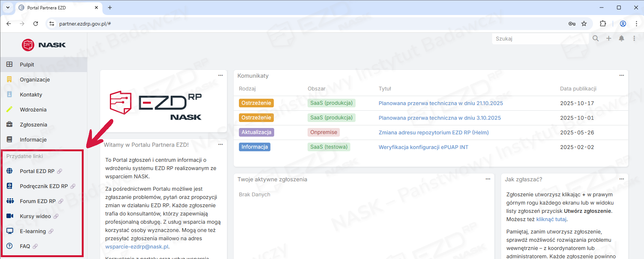Image resolution: width=644 pixels, height=259 pixels.
Task: Go to Zgłoszenia in the sidebar
Action: 33,125
